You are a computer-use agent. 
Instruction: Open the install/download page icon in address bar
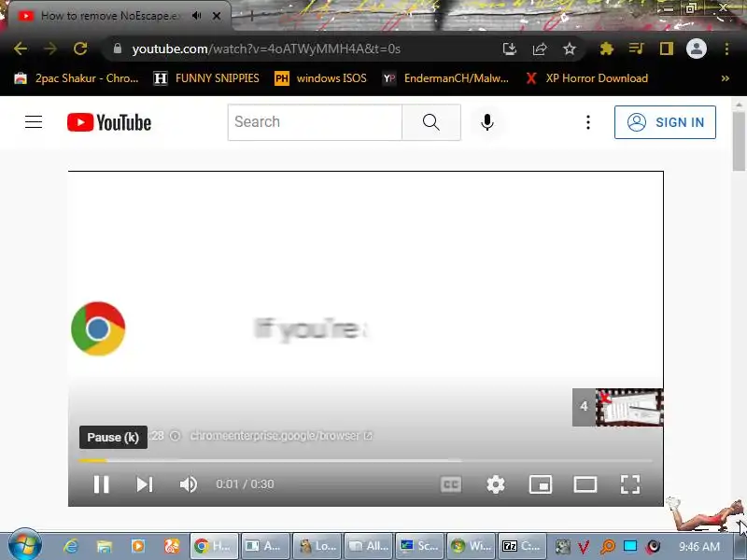pos(509,49)
